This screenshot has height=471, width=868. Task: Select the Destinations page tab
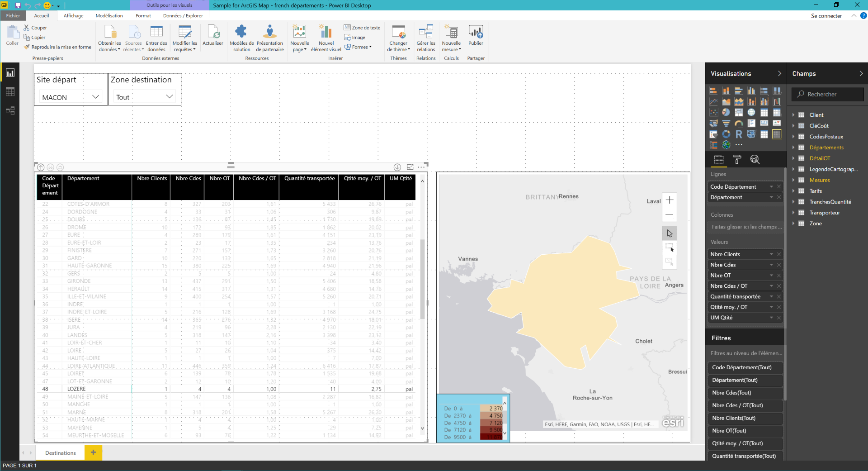pos(60,452)
